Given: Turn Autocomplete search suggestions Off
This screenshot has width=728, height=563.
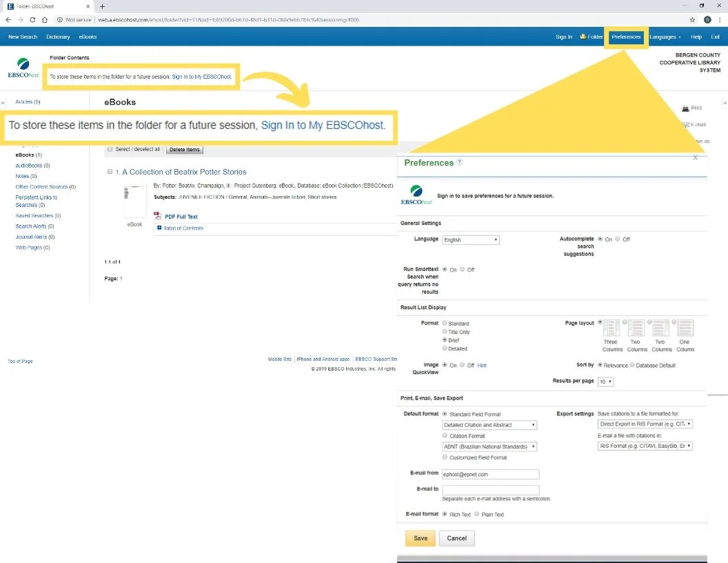Looking at the screenshot, I should coord(618,239).
